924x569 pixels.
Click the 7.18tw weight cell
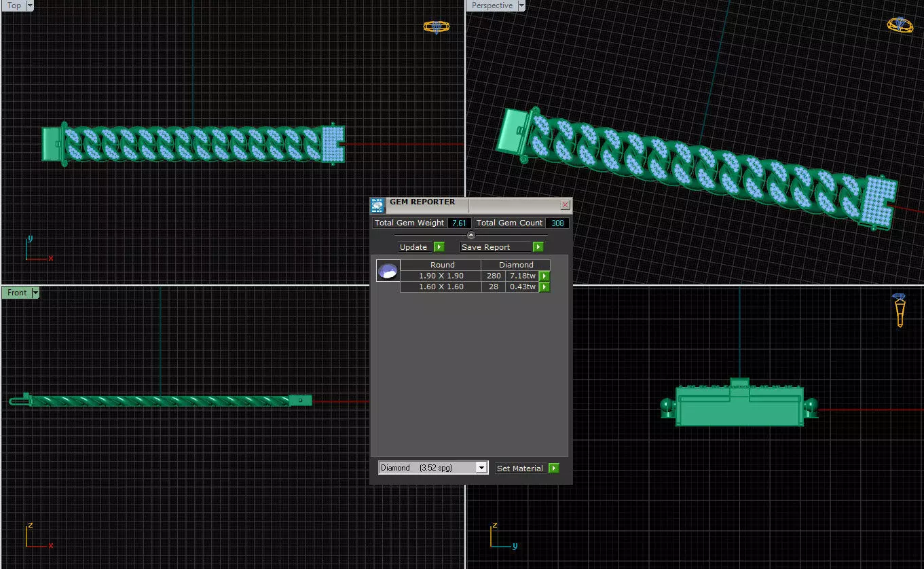522,276
